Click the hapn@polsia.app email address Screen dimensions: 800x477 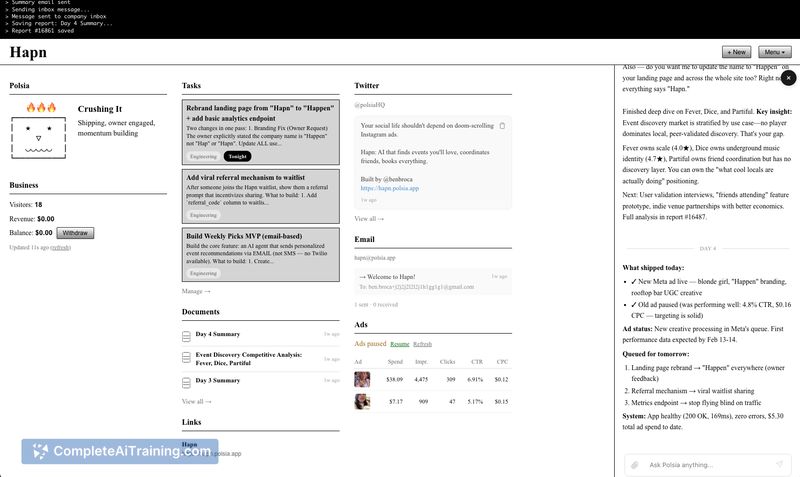(375, 258)
